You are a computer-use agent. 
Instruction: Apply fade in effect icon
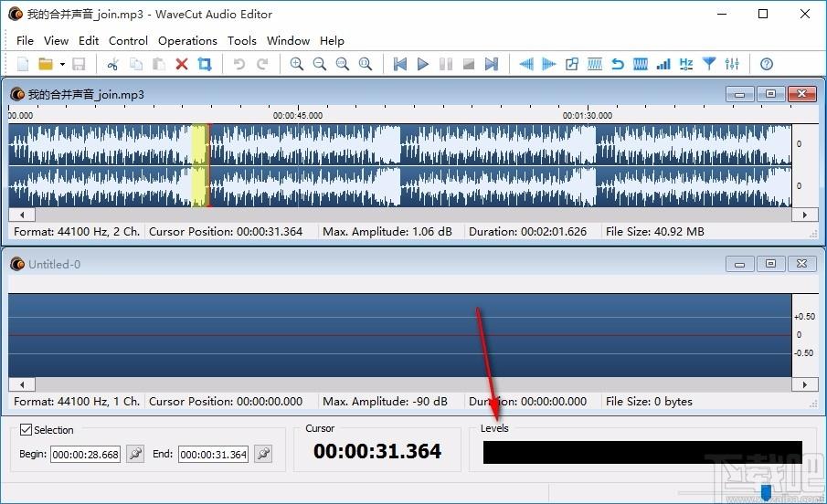point(525,64)
